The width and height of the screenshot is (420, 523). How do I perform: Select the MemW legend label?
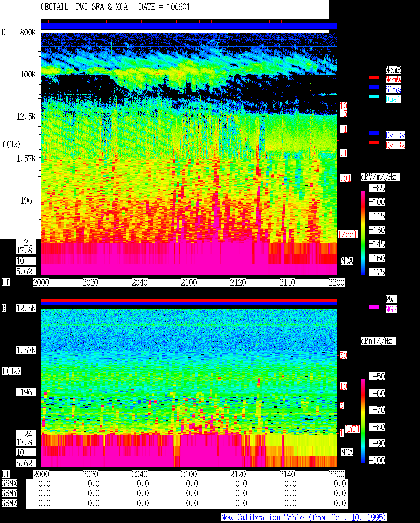[393, 79]
